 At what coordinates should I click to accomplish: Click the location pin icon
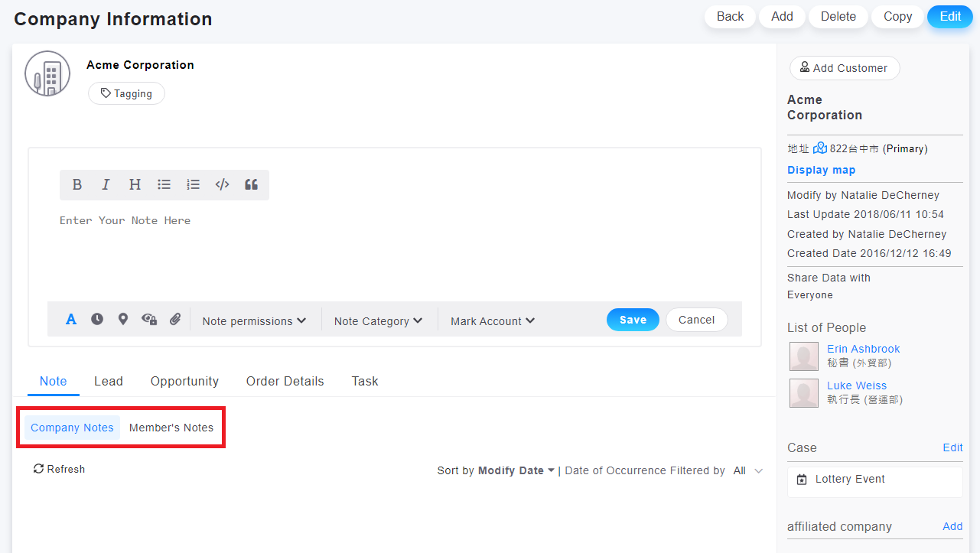click(122, 320)
